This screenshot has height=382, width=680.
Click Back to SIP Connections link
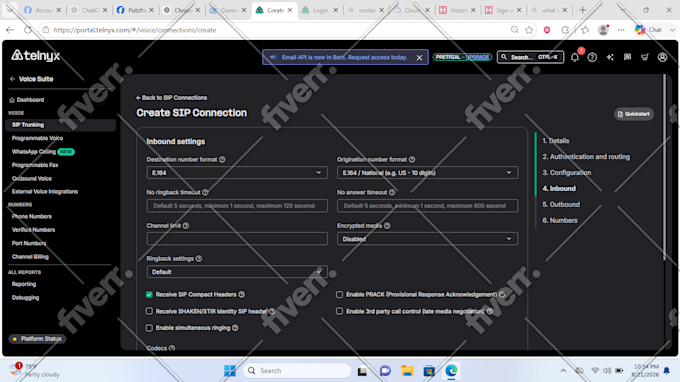click(171, 98)
